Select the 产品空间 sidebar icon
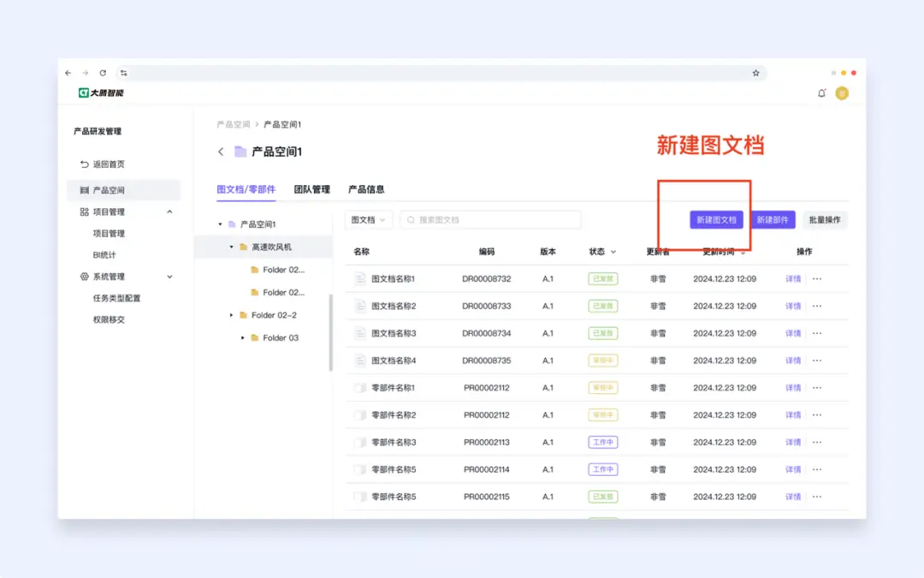 coord(85,189)
